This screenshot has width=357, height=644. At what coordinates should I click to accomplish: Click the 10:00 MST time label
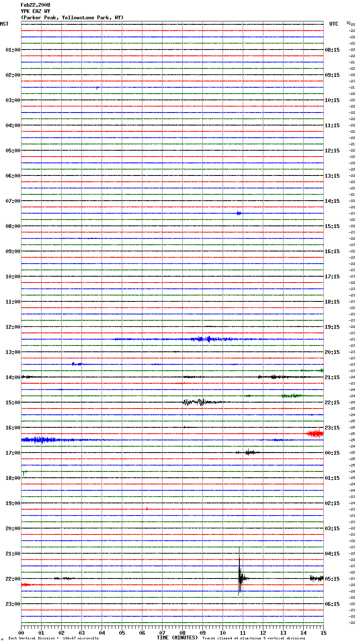(13, 277)
